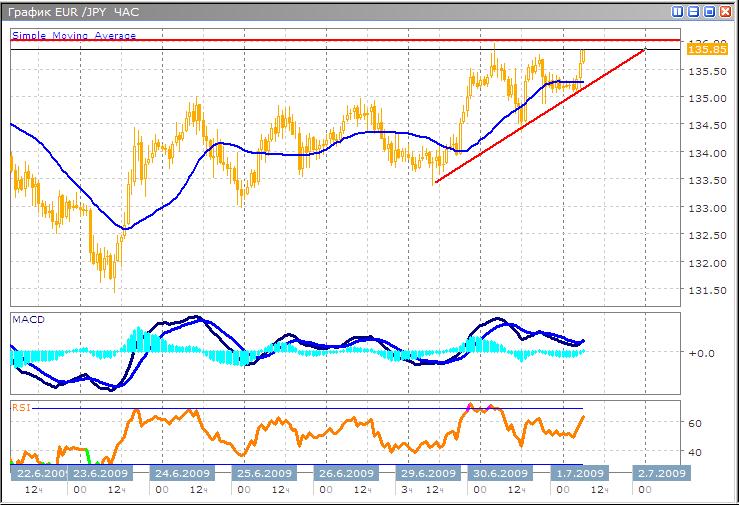Click the MACD indicator label
The width and height of the screenshot is (739, 505).
(26, 319)
